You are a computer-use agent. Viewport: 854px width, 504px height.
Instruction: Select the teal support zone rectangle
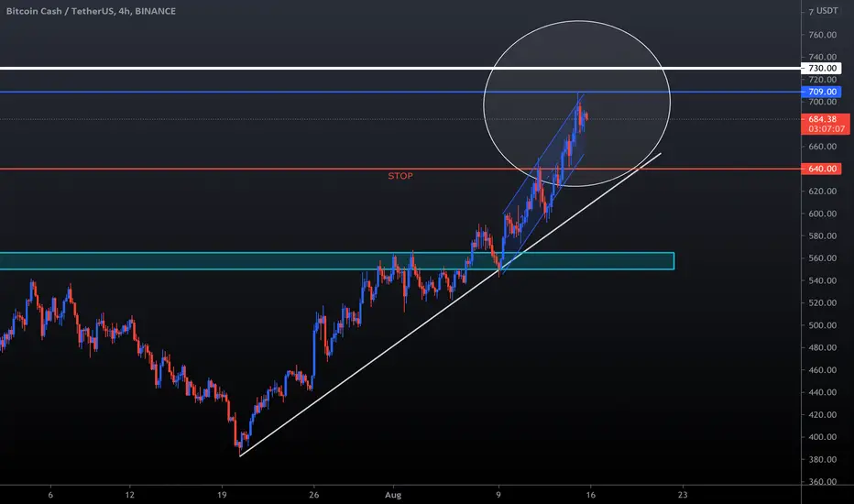point(337,261)
